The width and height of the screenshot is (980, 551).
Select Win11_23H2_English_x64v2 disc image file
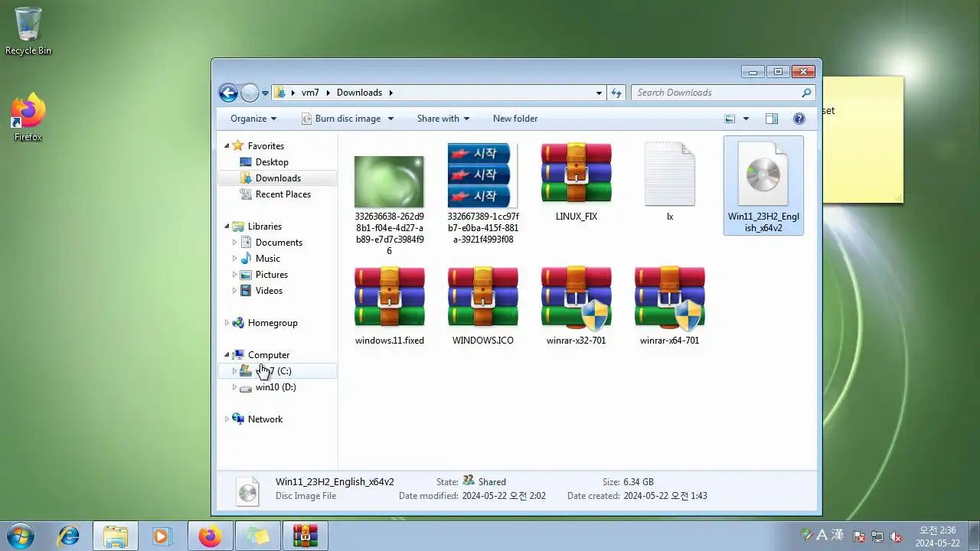click(x=763, y=186)
